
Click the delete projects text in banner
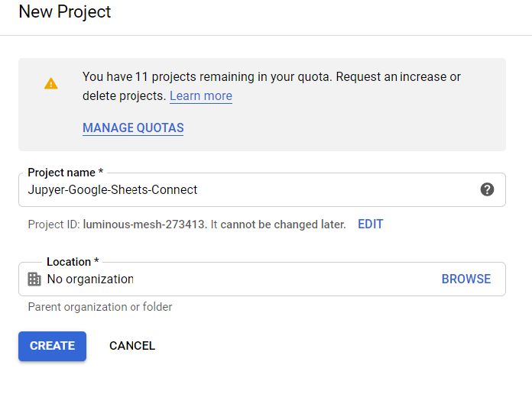(124, 96)
